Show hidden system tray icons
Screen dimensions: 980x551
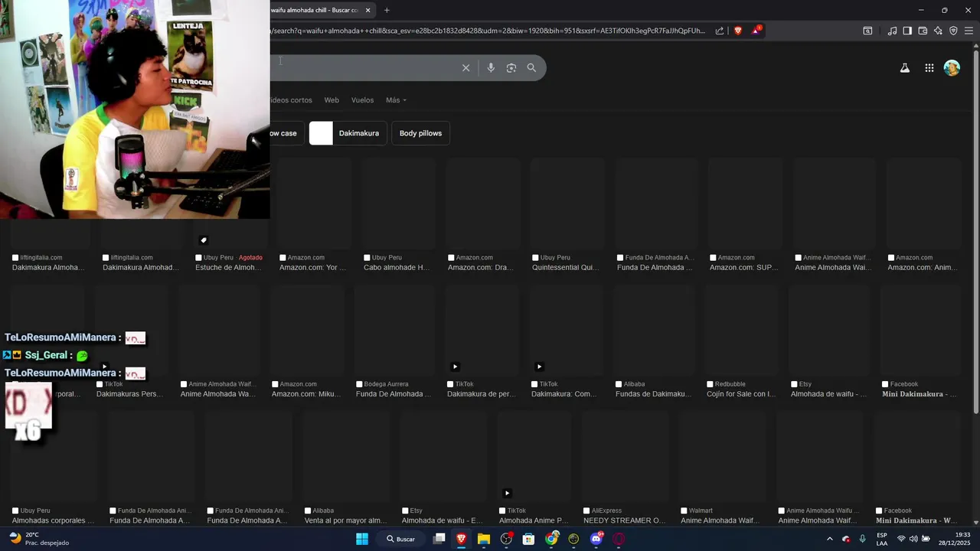click(x=829, y=539)
